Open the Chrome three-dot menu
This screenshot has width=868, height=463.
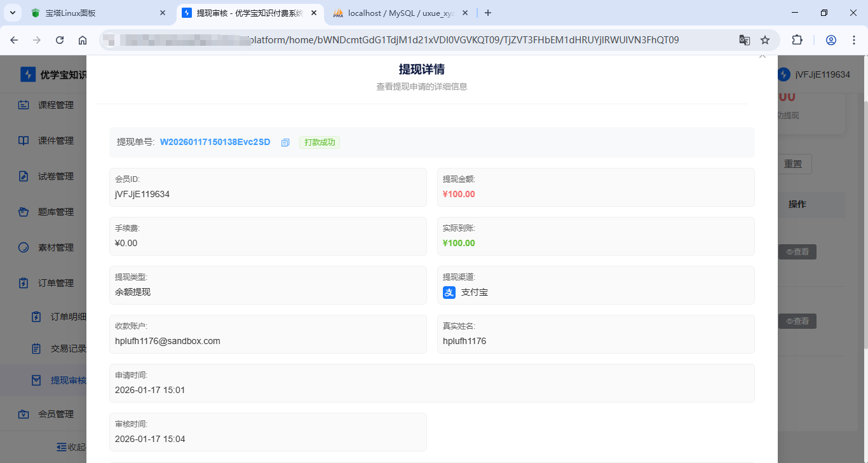(x=854, y=39)
